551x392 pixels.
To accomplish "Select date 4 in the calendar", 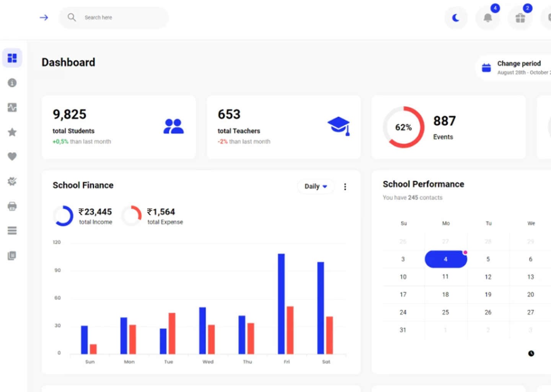I will [x=445, y=259].
